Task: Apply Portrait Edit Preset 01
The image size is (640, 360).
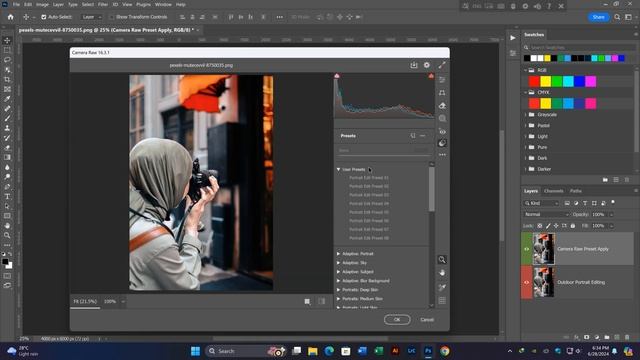Action: click(369, 178)
